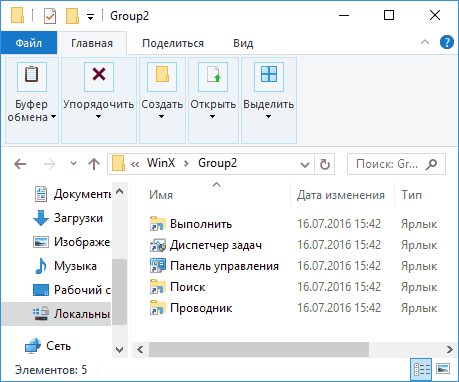
Task: Expand the WinX path arrow
Action: pyautogui.click(x=186, y=164)
